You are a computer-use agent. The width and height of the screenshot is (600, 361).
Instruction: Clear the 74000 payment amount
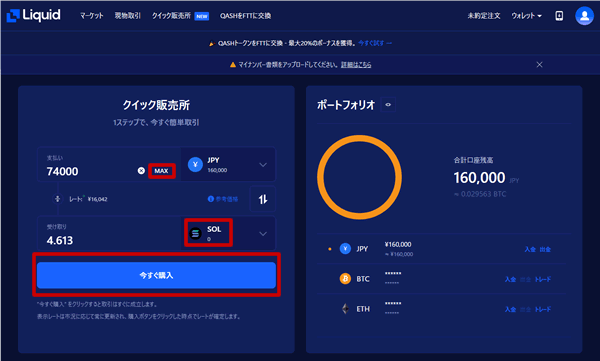click(x=141, y=171)
